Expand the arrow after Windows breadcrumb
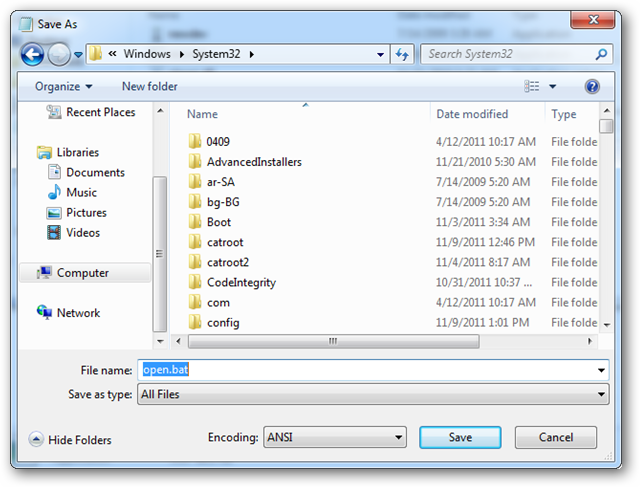This screenshot has height=487, width=640. pos(182,54)
